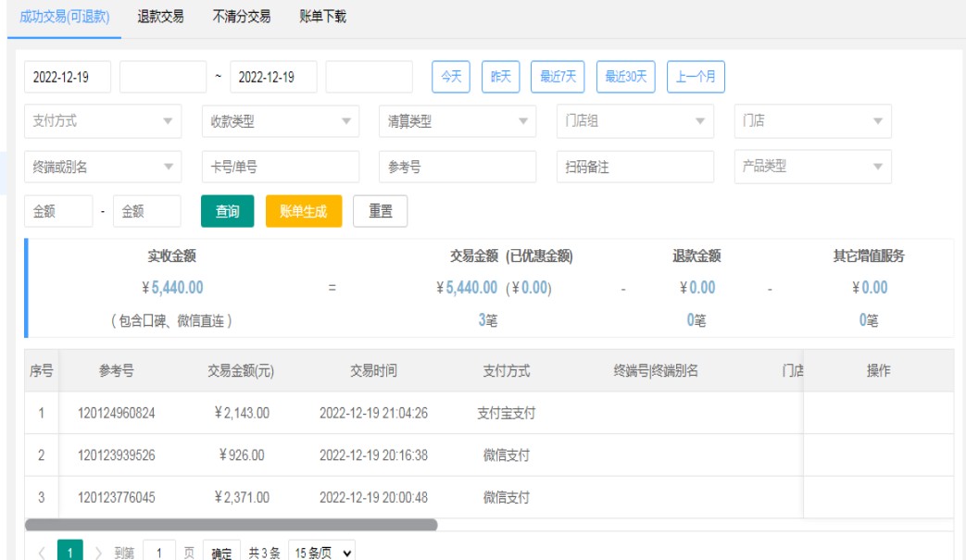Focus the 扫码备注 text field
Screen dimensions: 966x560
tap(635, 167)
